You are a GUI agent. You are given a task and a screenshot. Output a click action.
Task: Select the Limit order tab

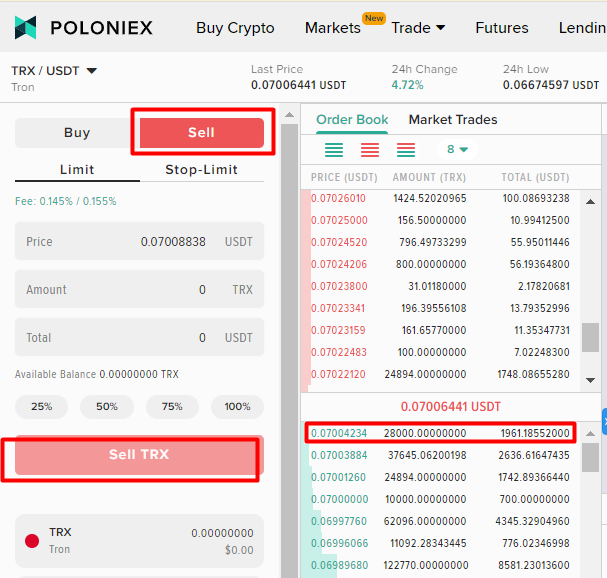coord(77,170)
